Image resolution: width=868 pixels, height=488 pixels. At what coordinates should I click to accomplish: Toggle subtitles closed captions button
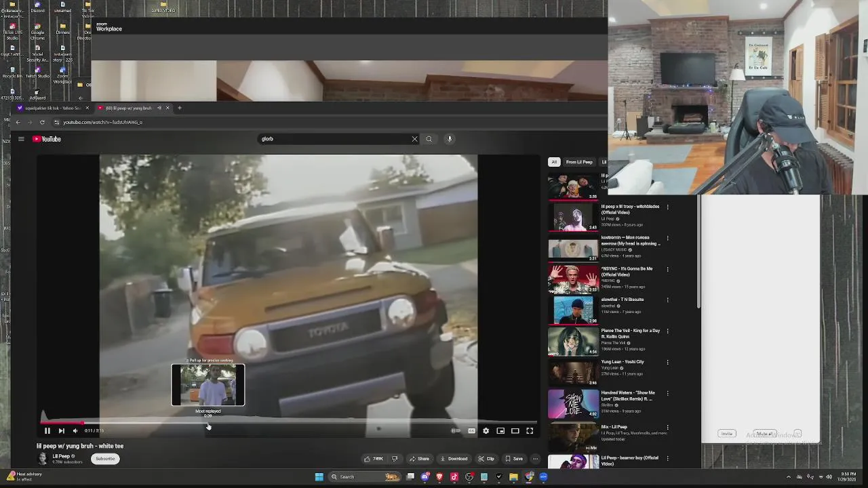pyautogui.click(x=471, y=430)
